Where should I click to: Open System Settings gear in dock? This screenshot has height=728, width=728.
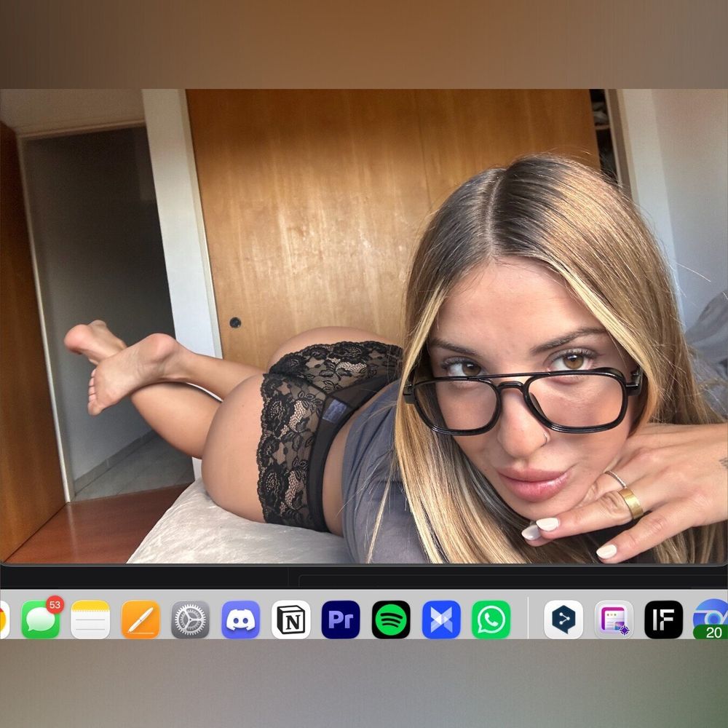click(190, 620)
